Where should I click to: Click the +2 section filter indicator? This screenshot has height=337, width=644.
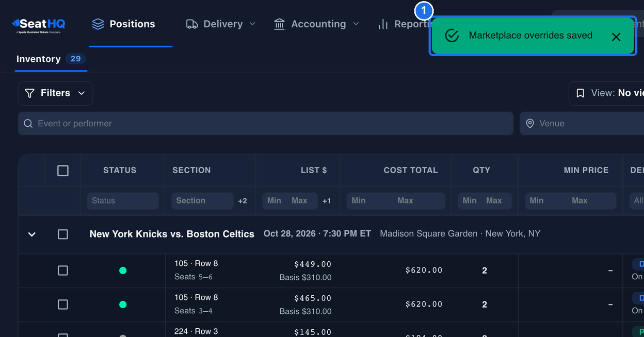tap(243, 201)
